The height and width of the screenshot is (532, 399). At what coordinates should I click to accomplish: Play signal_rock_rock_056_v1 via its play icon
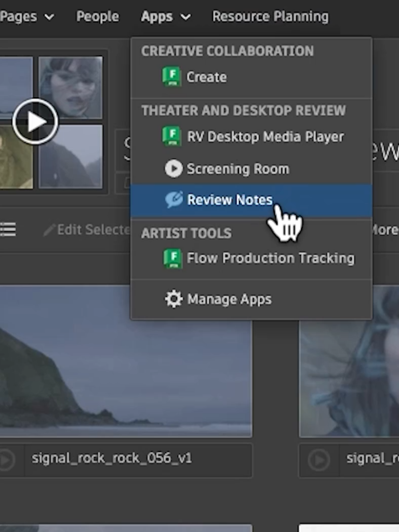click(7, 460)
